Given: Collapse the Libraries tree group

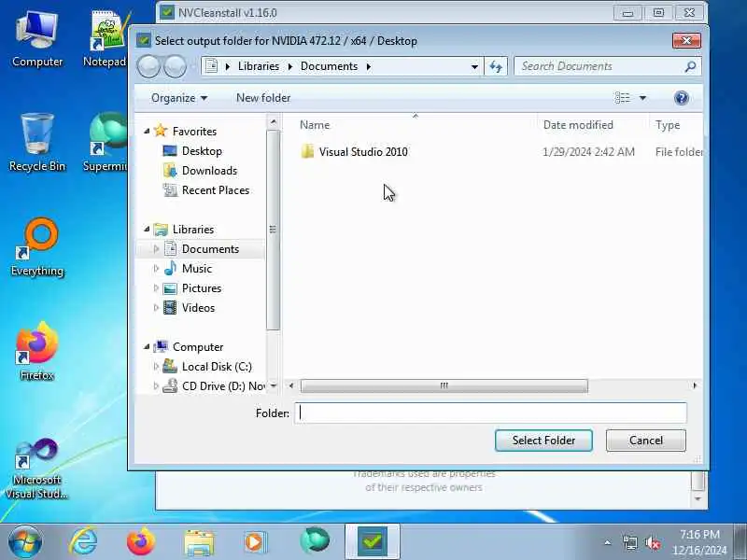Looking at the screenshot, I should point(147,229).
